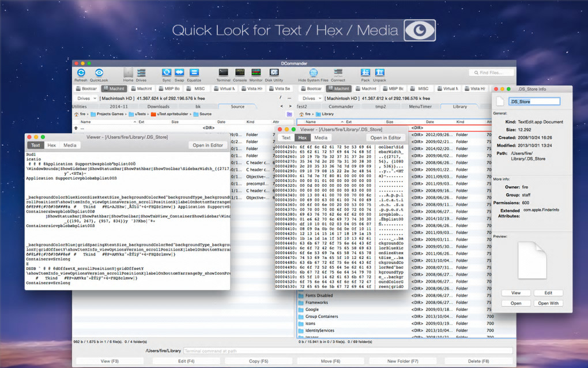The width and height of the screenshot is (588, 368).
Task: Click the Sync toolbar icon
Action: coord(167,73)
